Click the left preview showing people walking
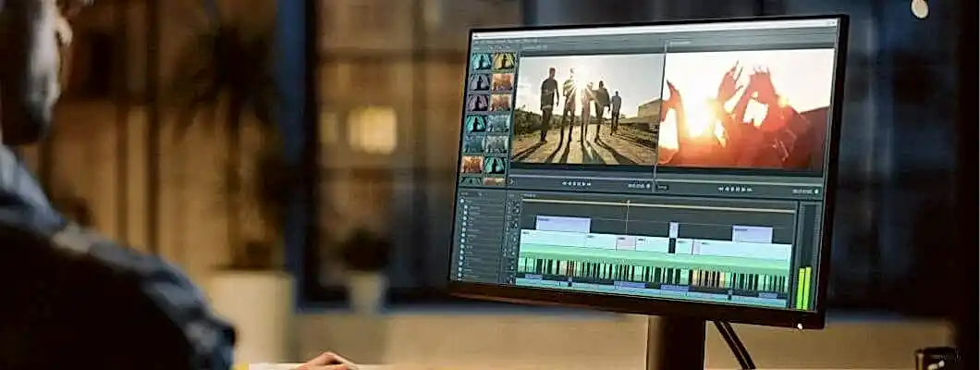Image resolution: width=980 pixels, height=370 pixels. click(x=584, y=109)
